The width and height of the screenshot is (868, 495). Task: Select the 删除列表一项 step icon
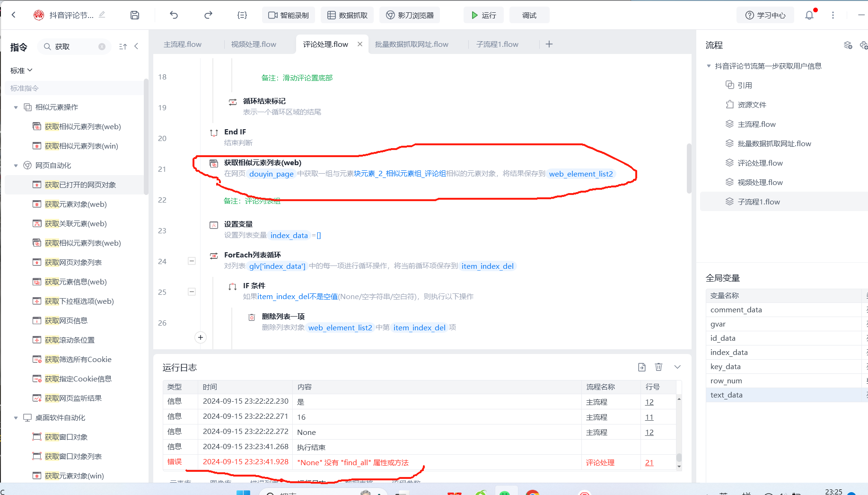[252, 317]
